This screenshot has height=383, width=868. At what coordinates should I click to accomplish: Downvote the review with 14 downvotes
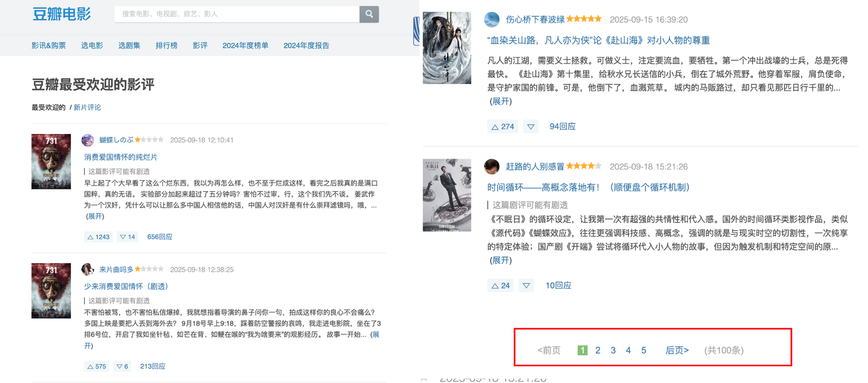(127, 237)
